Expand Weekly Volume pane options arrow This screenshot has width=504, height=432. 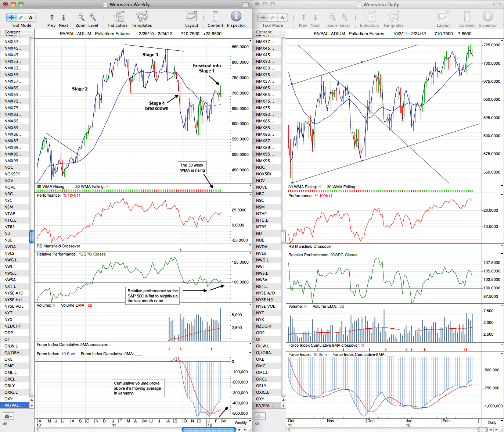click(x=250, y=306)
